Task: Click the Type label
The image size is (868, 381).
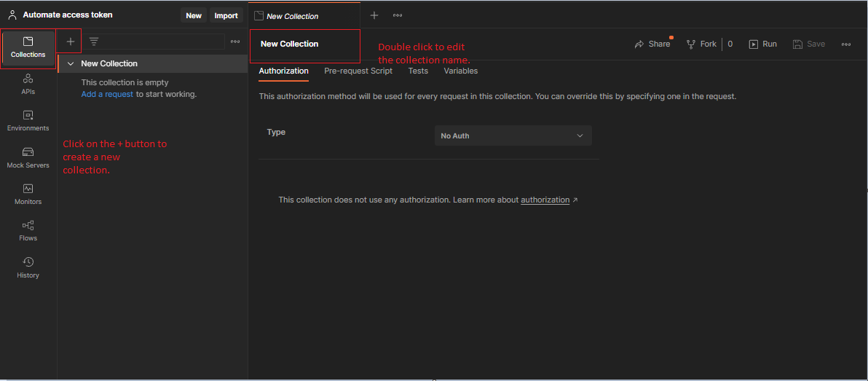Action: (x=276, y=132)
